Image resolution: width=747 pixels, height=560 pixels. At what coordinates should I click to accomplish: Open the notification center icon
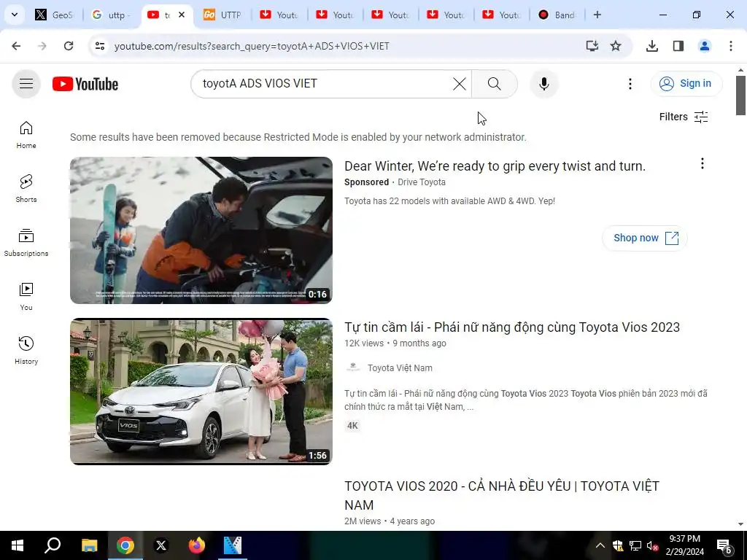pos(724,547)
